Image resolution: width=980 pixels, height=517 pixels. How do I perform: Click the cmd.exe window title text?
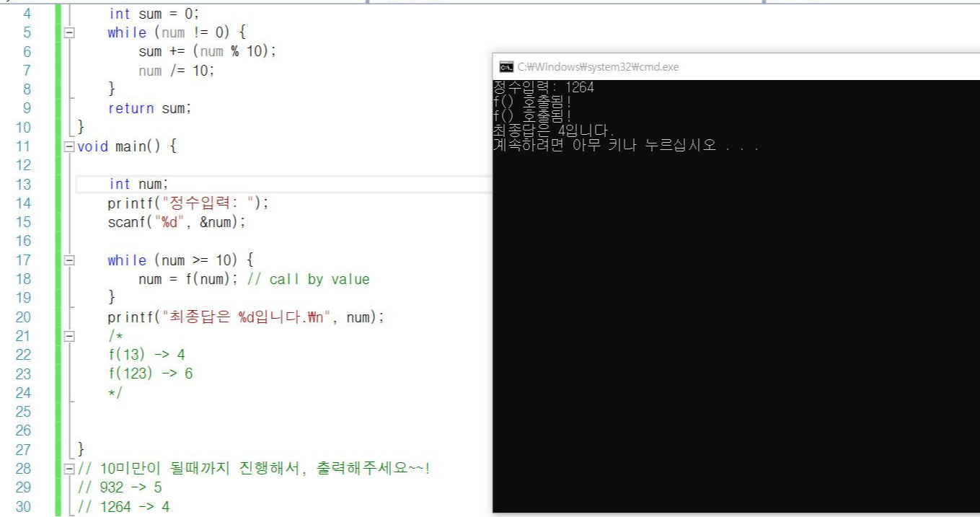pyautogui.click(x=599, y=67)
